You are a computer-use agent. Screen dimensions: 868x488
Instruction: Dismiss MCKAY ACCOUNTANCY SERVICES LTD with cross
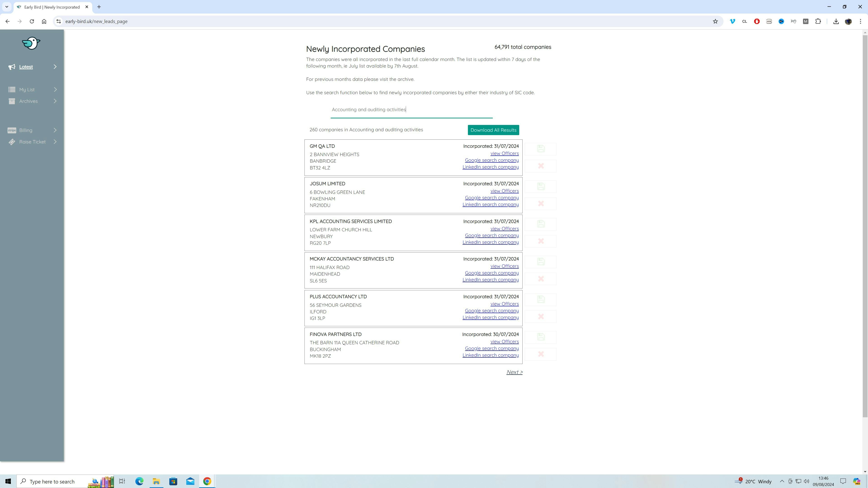pos(540,279)
